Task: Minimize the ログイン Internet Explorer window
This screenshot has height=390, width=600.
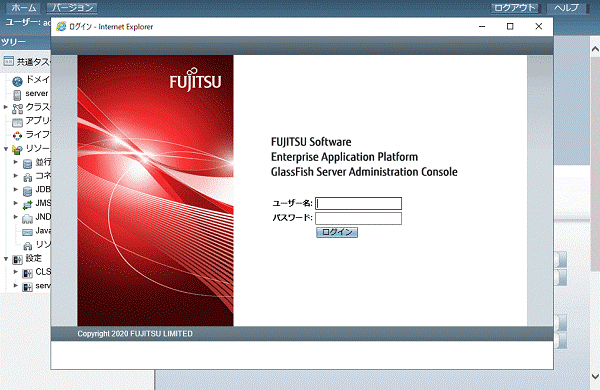Action: tap(482, 26)
